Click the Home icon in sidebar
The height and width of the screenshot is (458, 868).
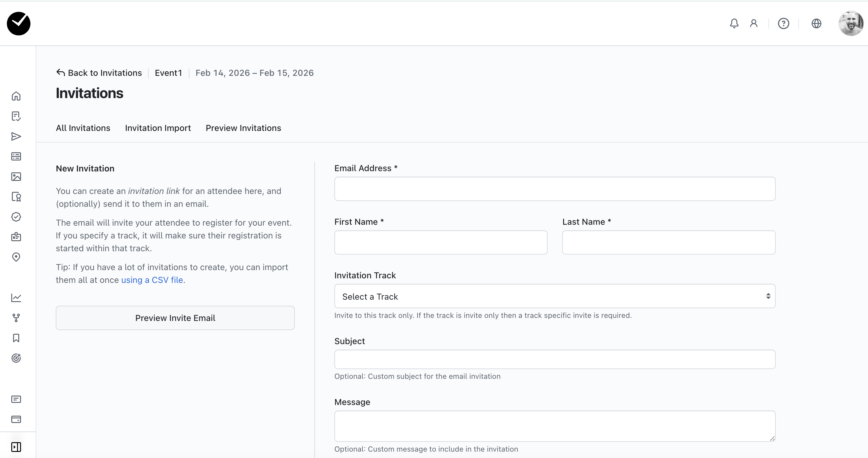point(16,96)
